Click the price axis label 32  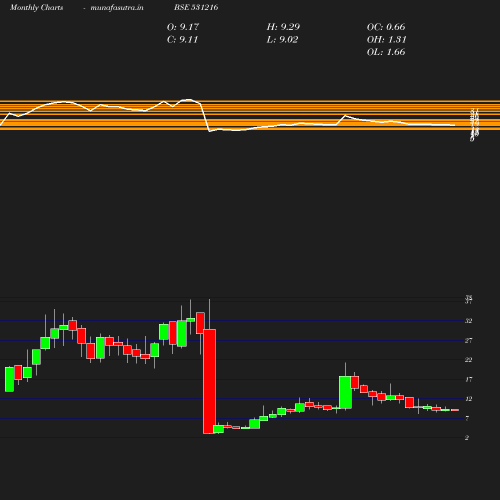pyautogui.click(x=468, y=321)
